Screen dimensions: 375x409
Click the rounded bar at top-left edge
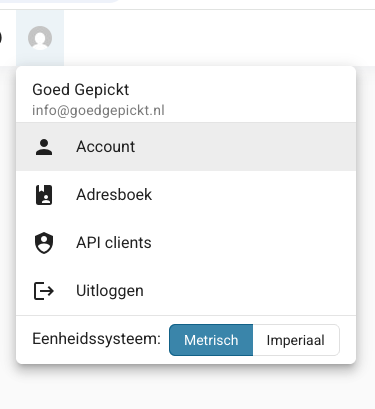(60, 1)
